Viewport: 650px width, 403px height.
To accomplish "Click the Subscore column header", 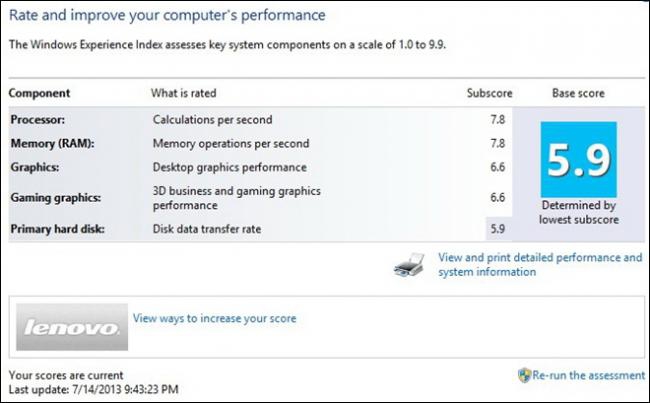I will click(x=488, y=93).
